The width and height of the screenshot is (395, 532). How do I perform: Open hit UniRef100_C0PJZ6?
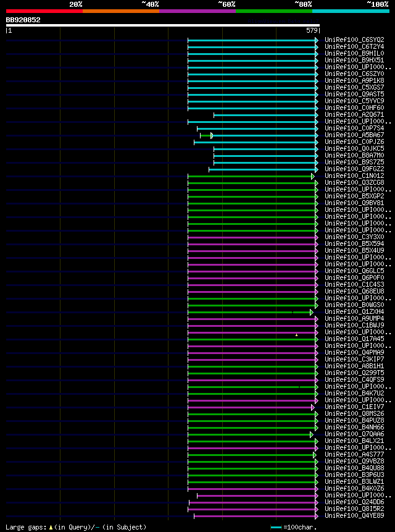[x=354, y=142]
